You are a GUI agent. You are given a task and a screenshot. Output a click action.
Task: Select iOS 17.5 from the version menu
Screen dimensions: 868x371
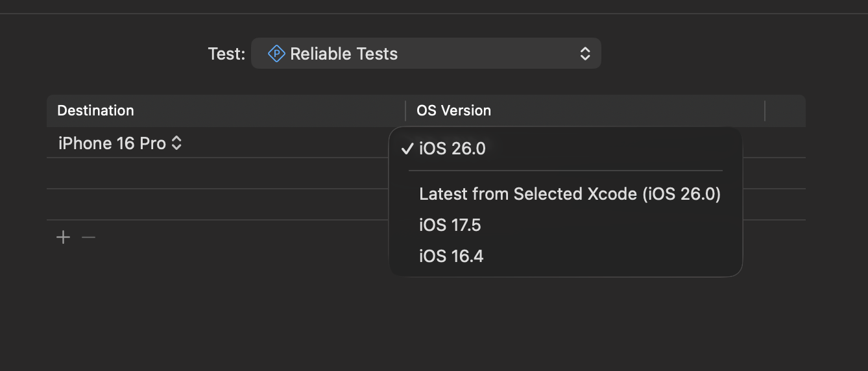tap(450, 225)
